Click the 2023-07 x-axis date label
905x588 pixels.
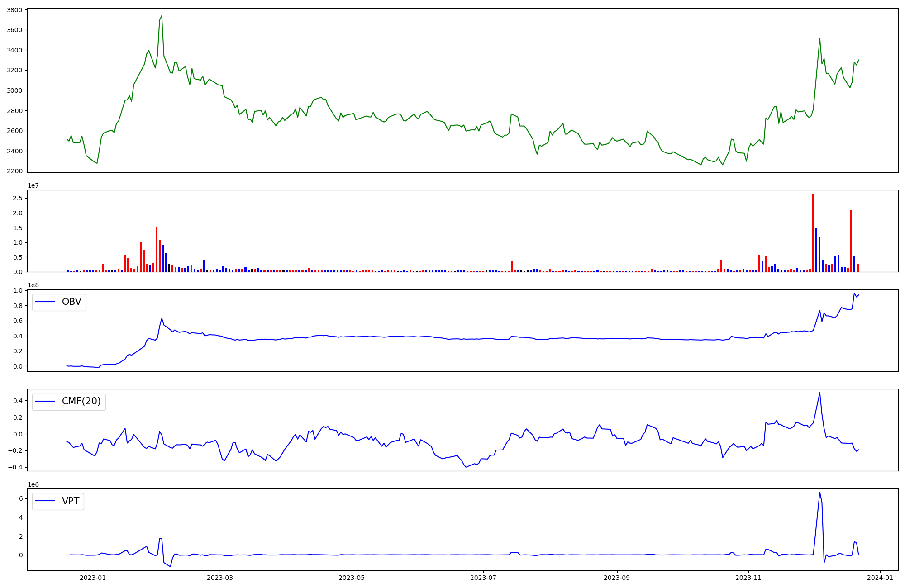[483, 578]
